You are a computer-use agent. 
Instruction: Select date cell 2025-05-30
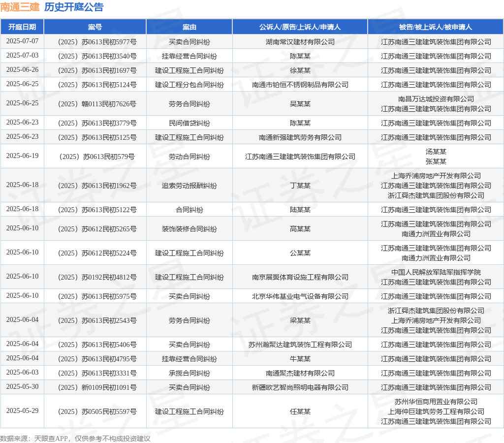coord(22,387)
